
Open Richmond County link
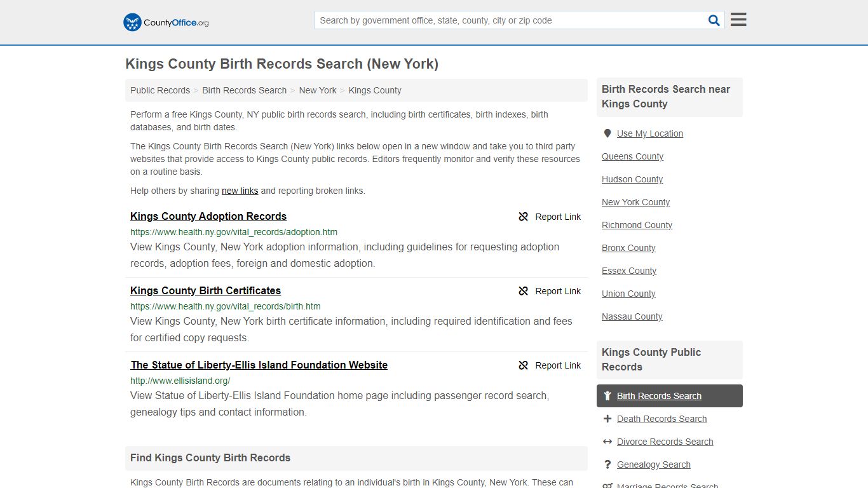pyautogui.click(x=637, y=225)
